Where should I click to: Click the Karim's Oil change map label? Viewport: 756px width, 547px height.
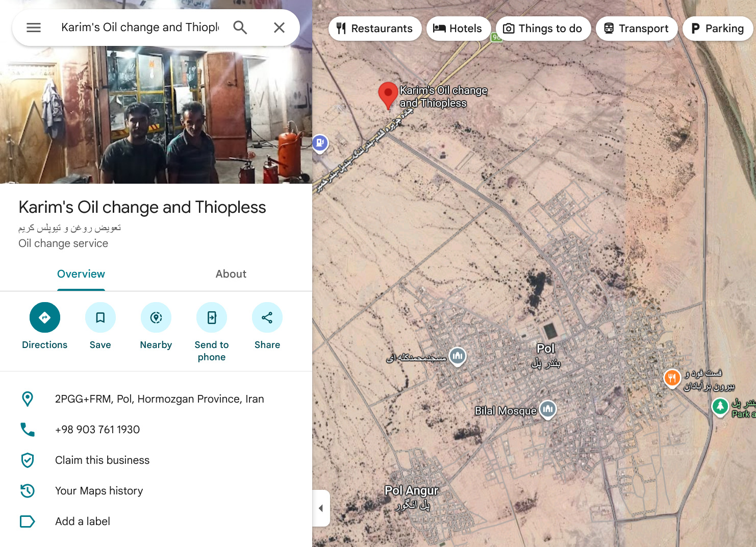(443, 96)
